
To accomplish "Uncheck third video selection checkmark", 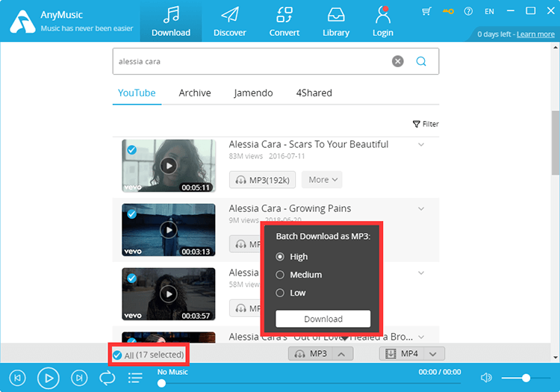I will (131, 279).
